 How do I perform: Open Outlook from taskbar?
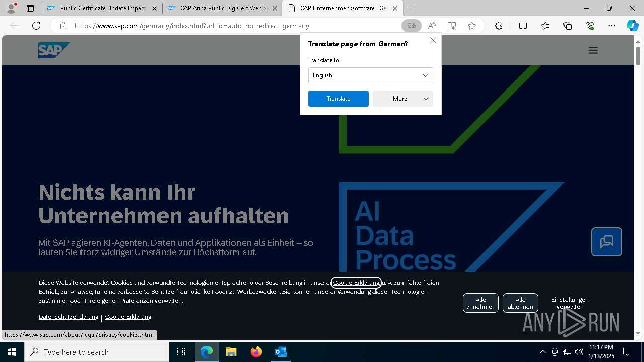coord(281,352)
